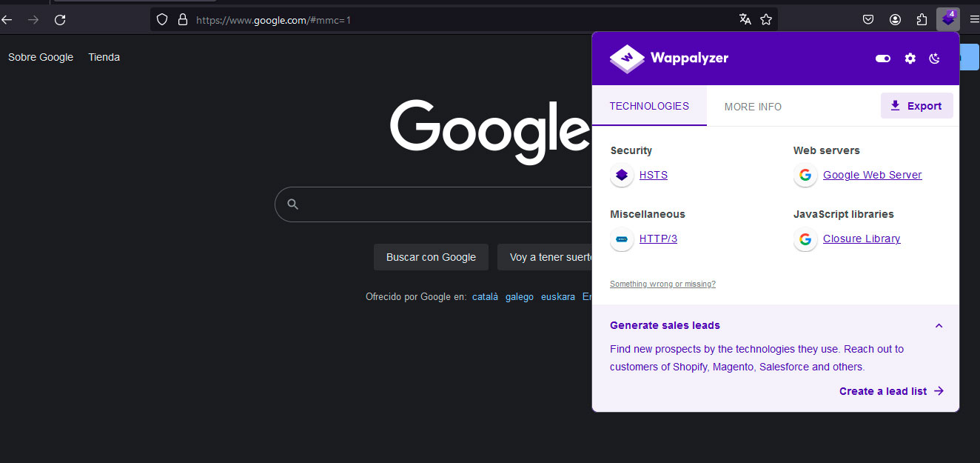The height and width of the screenshot is (463, 980).
Task: Click the Closure Library icon
Action: pyautogui.click(x=805, y=239)
